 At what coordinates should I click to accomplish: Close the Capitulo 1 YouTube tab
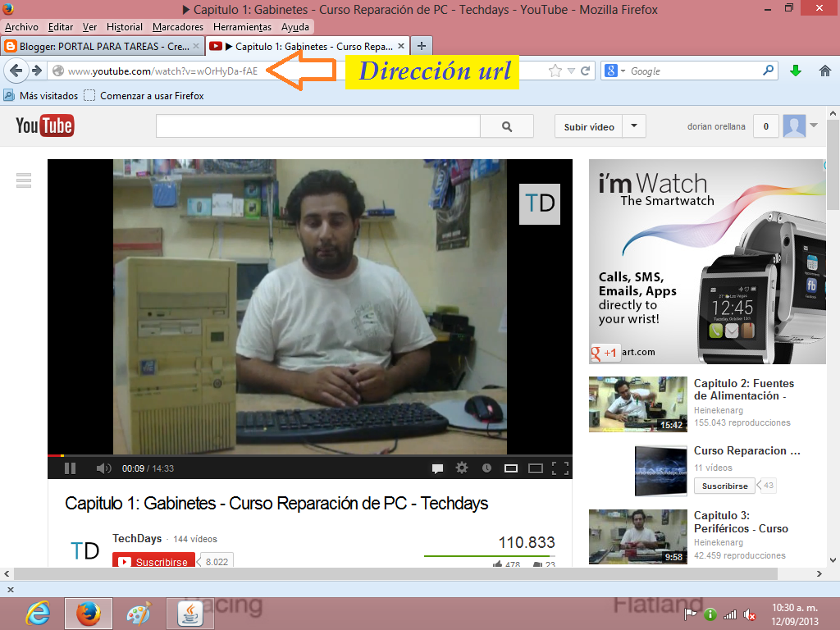[400, 46]
